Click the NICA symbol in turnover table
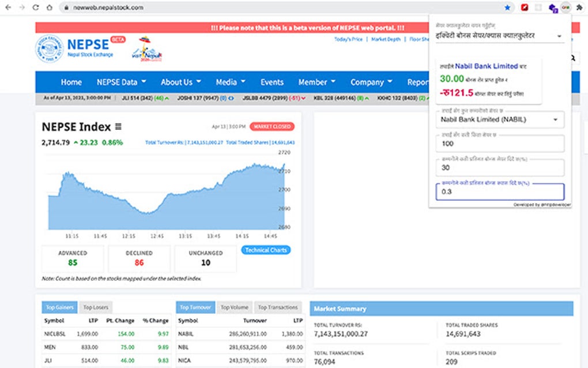588x368 pixels. coord(184,361)
